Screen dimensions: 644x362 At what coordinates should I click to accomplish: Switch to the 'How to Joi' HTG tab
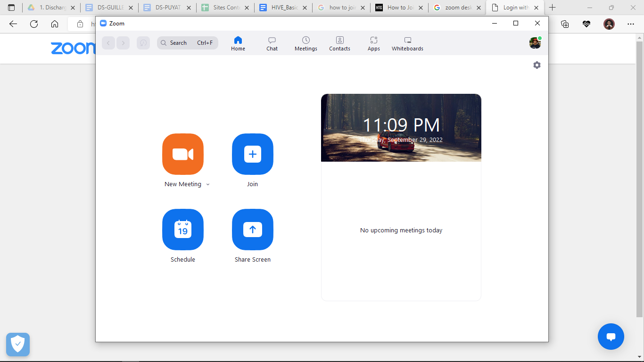coord(399,8)
